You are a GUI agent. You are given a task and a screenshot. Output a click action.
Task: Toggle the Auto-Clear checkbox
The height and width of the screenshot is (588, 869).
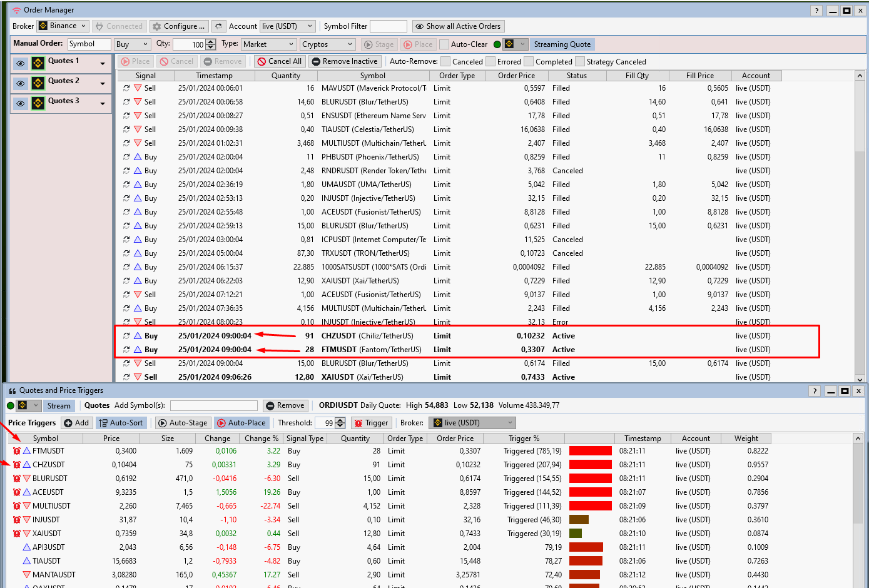point(444,44)
